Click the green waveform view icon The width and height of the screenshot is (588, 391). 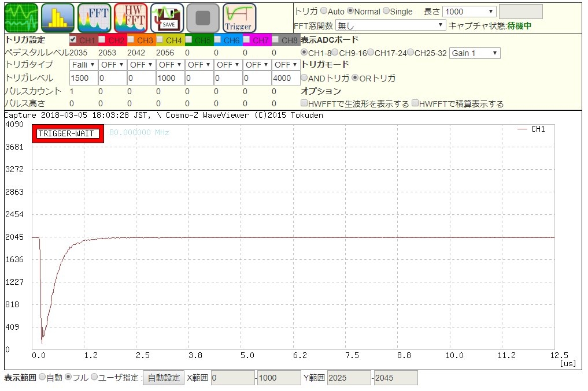pos(21,17)
